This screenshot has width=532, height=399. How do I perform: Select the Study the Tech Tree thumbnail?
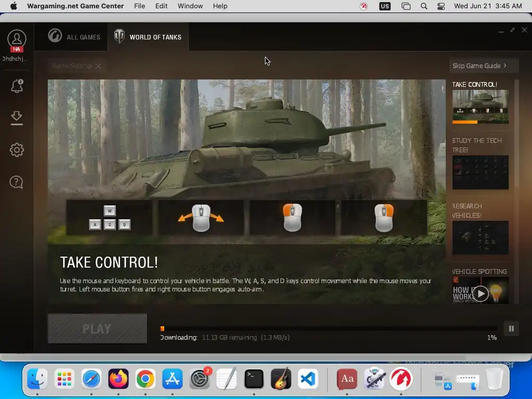click(x=480, y=172)
